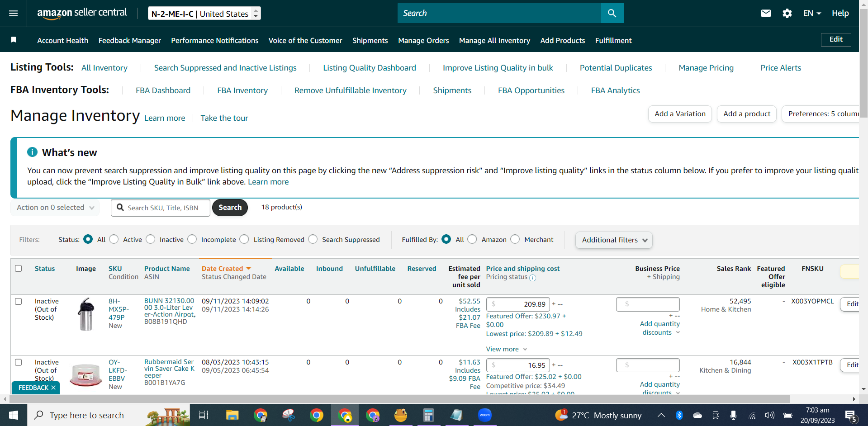Close the FEEDBACK tab with X
Viewport: 868px width, 426px height.
[53, 388]
